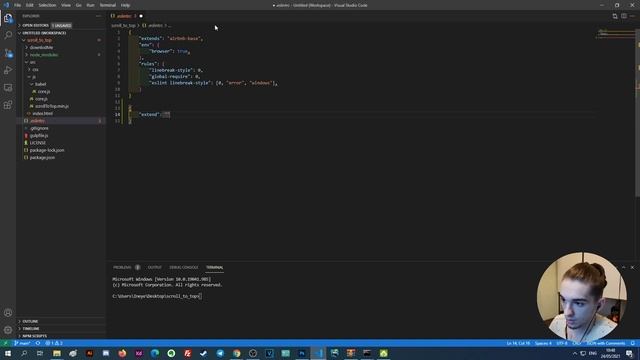The height and width of the screenshot is (360, 640).
Task: Open the Extensions view
Action: pyautogui.click(x=8, y=105)
